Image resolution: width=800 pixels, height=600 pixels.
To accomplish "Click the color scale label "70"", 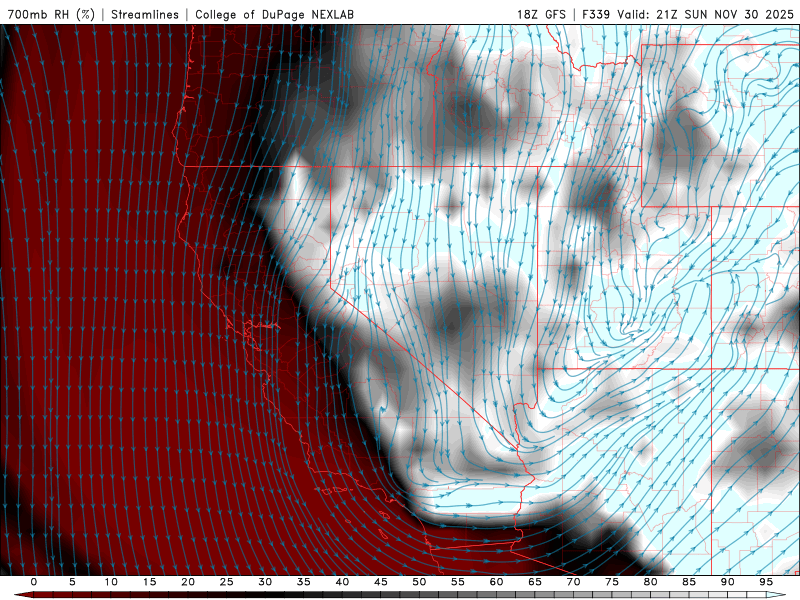I will (x=573, y=582).
